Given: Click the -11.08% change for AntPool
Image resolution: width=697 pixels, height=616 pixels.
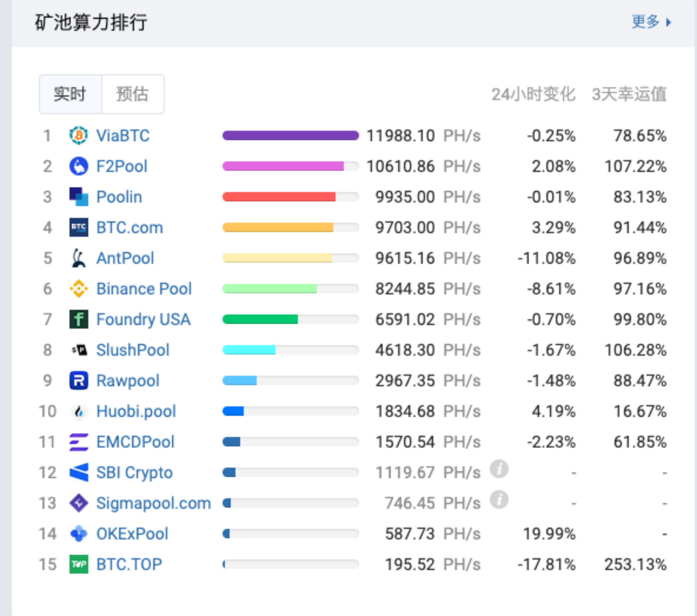Looking at the screenshot, I should click(x=546, y=258).
